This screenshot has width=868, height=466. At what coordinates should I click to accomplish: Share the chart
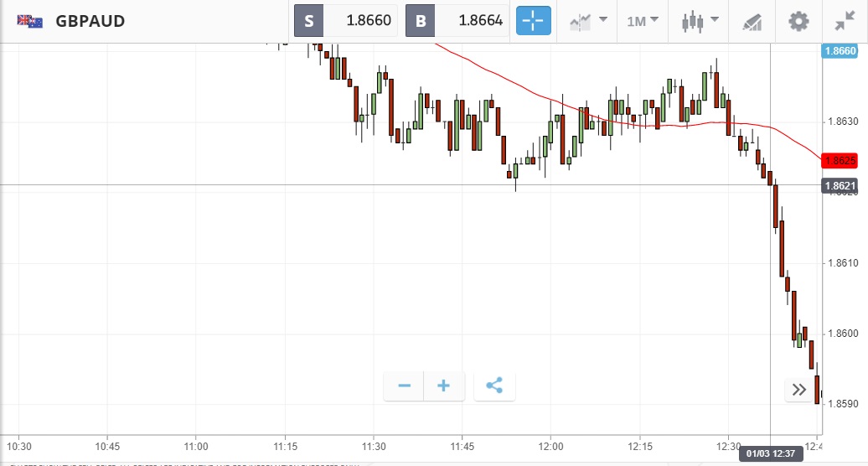(494, 386)
